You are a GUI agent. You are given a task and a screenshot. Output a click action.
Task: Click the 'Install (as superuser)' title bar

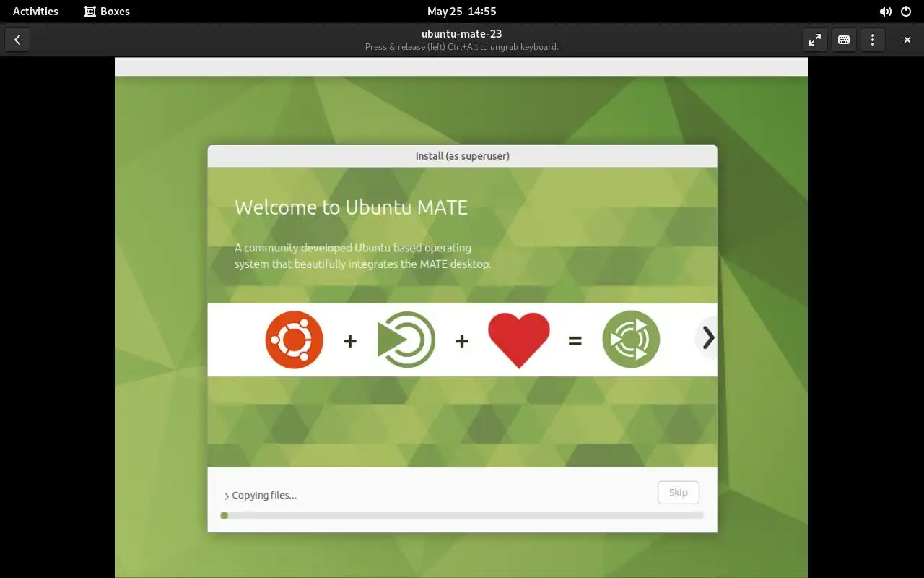(x=463, y=156)
